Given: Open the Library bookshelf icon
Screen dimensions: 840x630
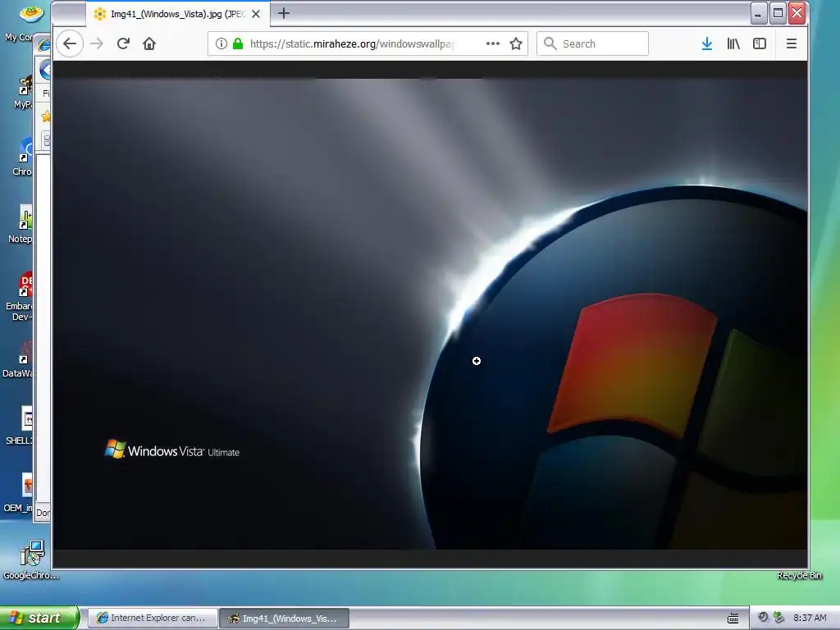Looking at the screenshot, I should pos(733,43).
